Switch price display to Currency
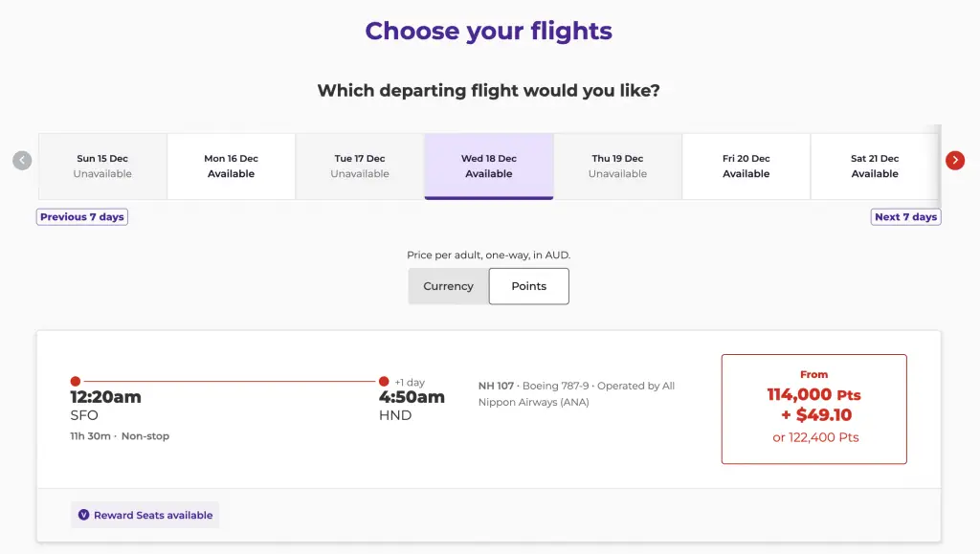This screenshot has height=554, width=980. coord(448,286)
